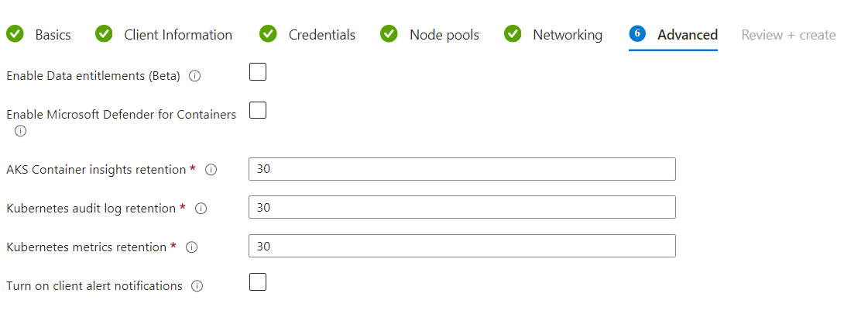Image resolution: width=868 pixels, height=328 pixels.
Task: Open info icon for client alert notifications
Action: [x=197, y=286]
